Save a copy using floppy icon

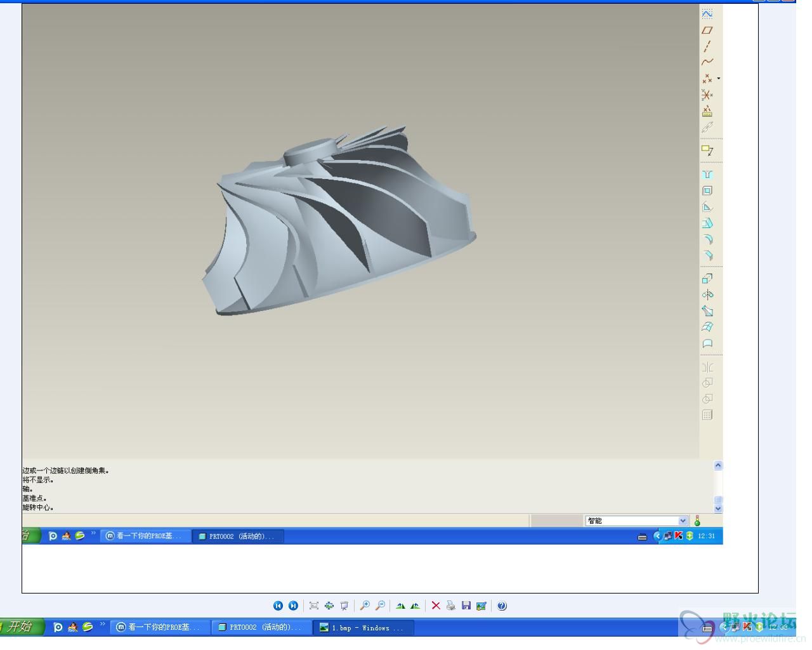pos(466,606)
